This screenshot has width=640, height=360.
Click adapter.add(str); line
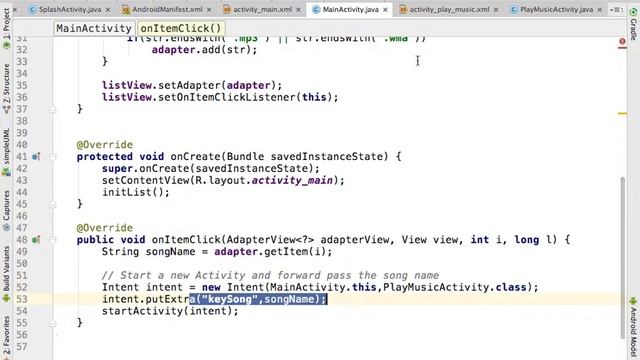(x=204, y=50)
